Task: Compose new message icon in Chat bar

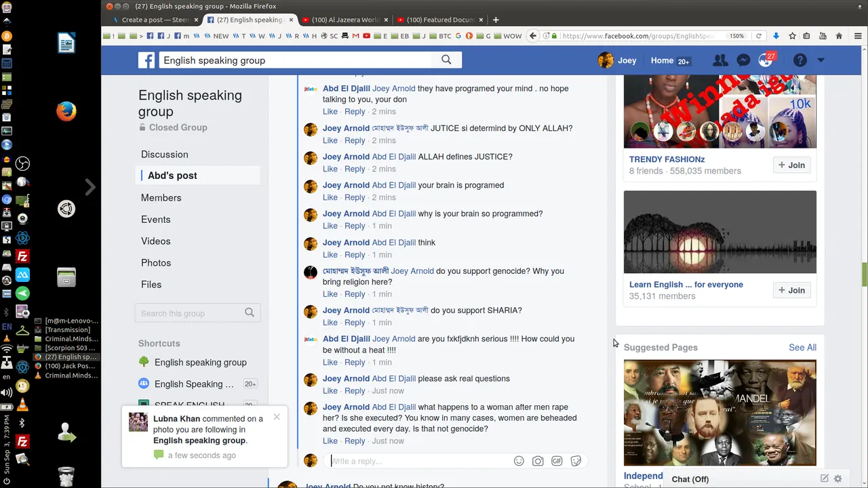Action: pos(825,479)
